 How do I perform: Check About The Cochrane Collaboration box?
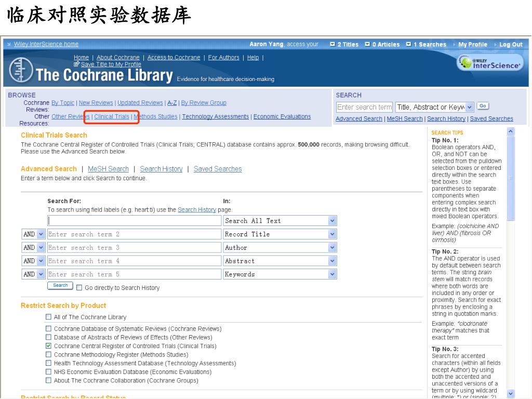(48, 380)
